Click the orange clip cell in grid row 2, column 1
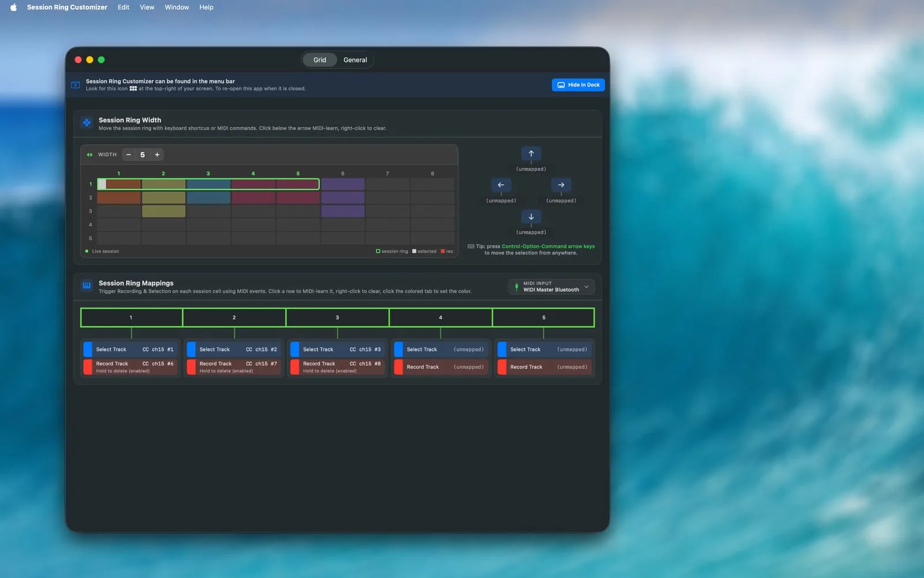 point(119,198)
